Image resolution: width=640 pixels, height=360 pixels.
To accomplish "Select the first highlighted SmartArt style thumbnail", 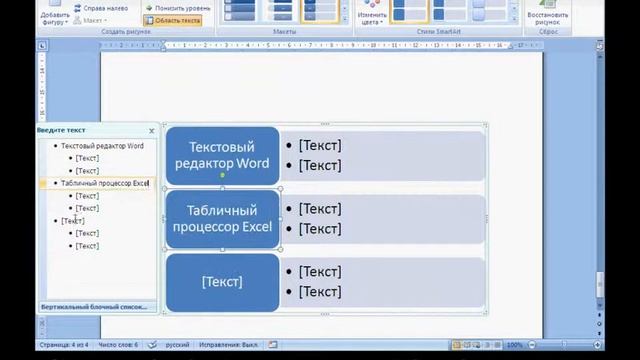I will 409,11.
